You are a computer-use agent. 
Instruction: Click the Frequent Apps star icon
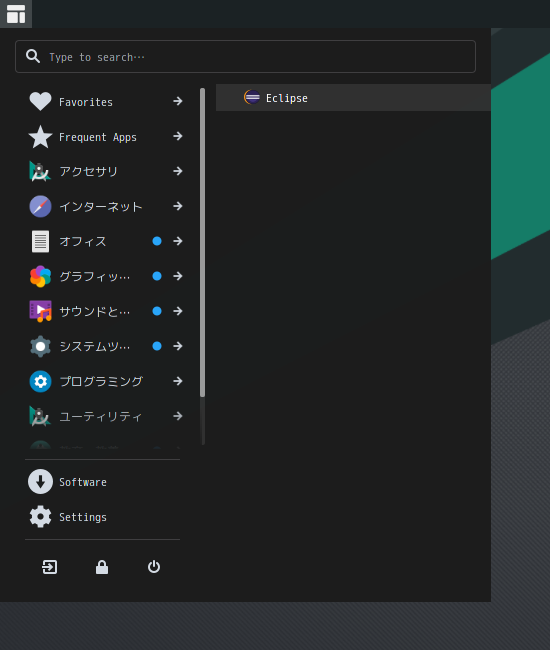point(40,137)
